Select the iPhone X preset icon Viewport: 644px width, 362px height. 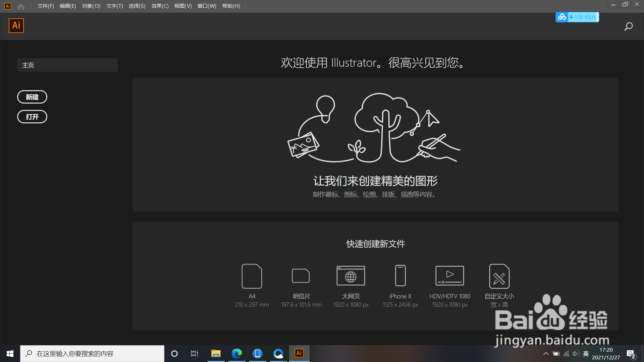tap(400, 276)
